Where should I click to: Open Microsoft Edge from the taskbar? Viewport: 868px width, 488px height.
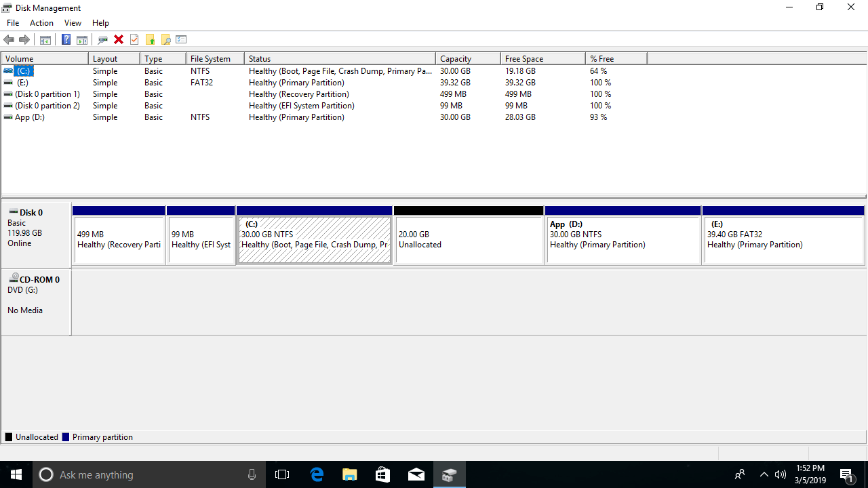pos(317,474)
